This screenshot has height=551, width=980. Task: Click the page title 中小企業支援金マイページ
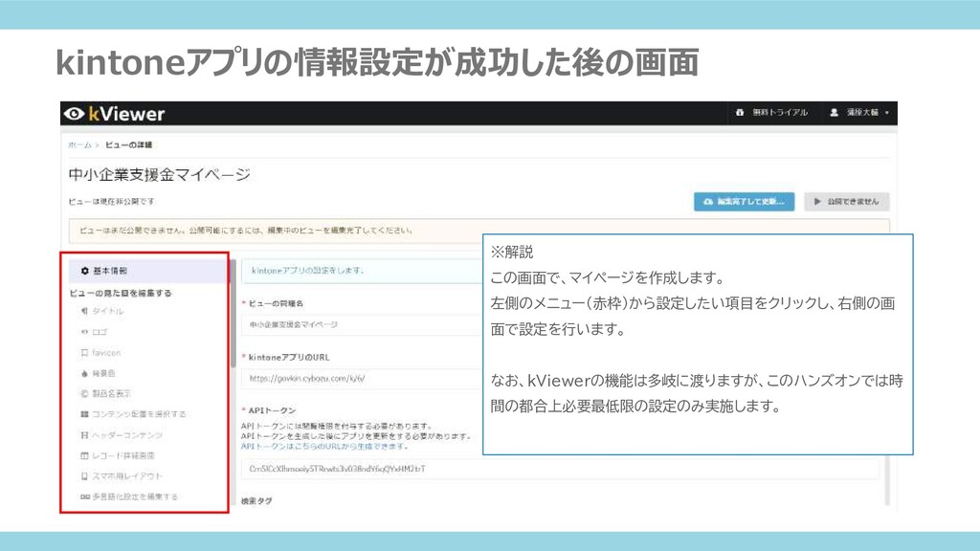click(x=160, y=174)
